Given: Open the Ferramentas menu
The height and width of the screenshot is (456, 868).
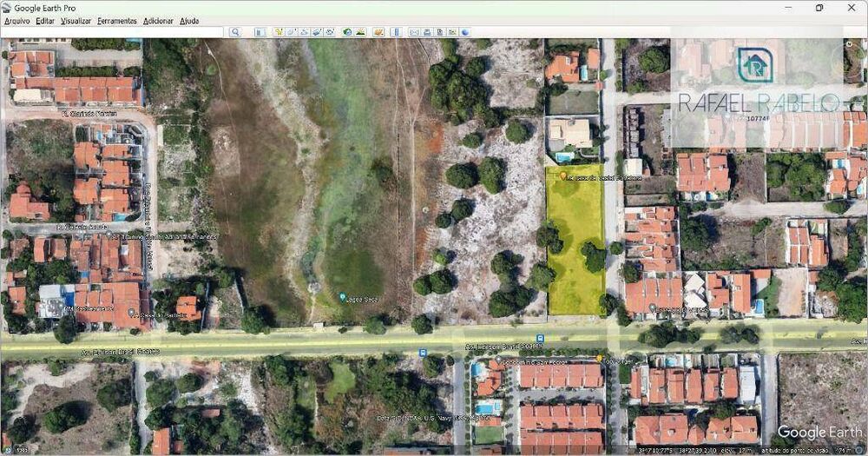Looking at the screenshot, I should click(117, 21).
